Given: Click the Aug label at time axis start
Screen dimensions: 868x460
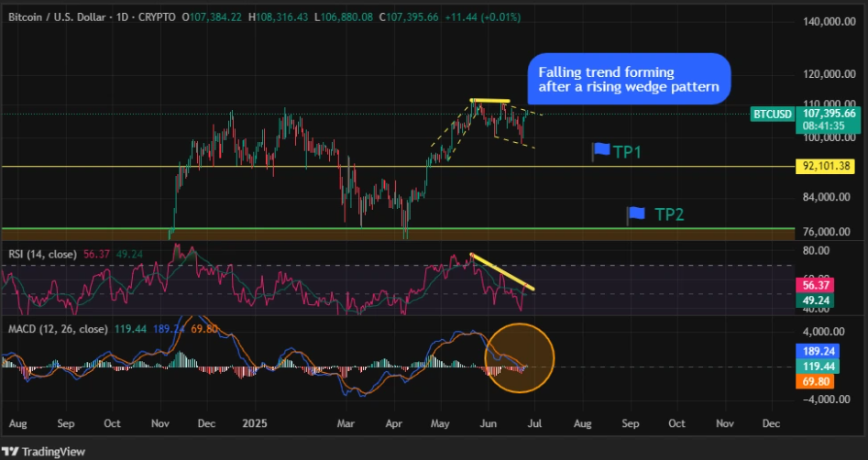Looking at the screenshot, I should pos(18,424).
